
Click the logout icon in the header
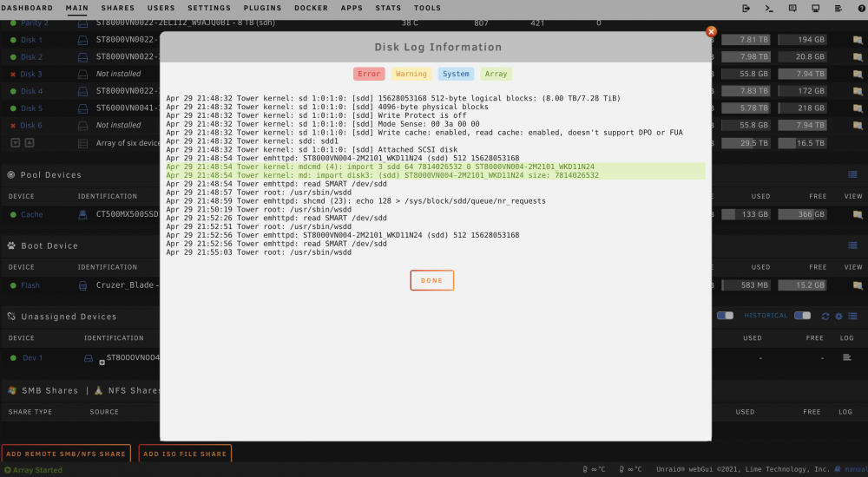point(746,9)
